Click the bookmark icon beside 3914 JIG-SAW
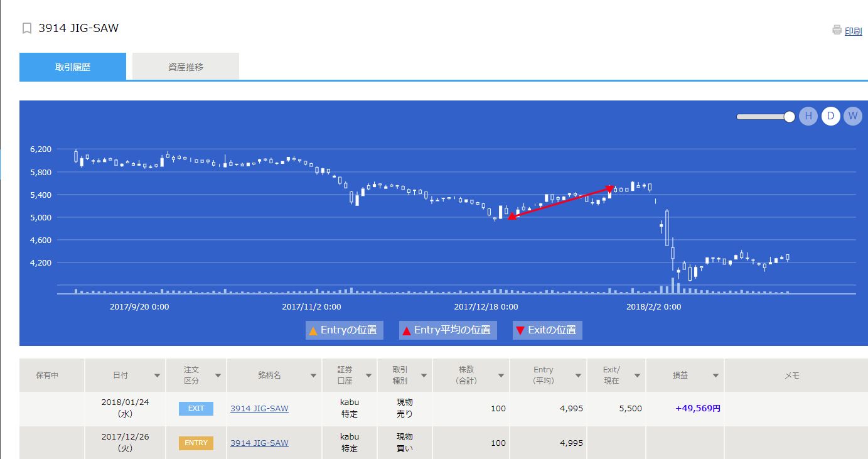Image resolution: width=868 pixels, height=459 pixels. 26,28
